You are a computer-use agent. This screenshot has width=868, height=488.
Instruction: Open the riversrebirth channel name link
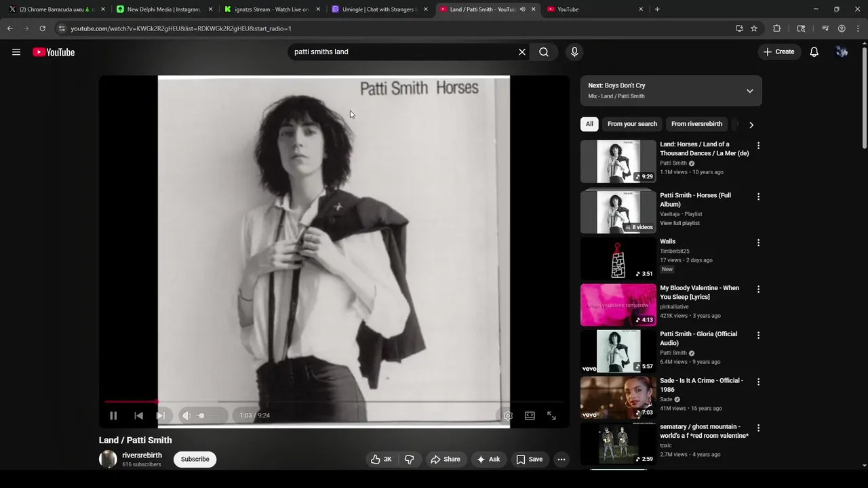[142, 455]
